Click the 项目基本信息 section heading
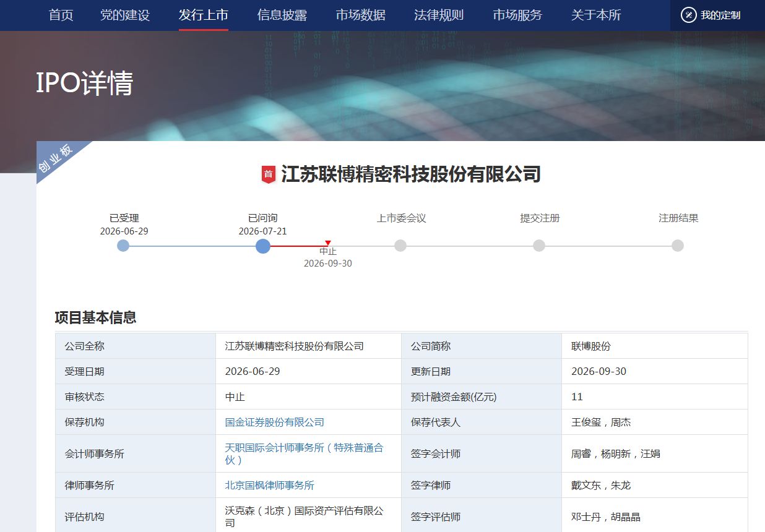 point(95,318)
